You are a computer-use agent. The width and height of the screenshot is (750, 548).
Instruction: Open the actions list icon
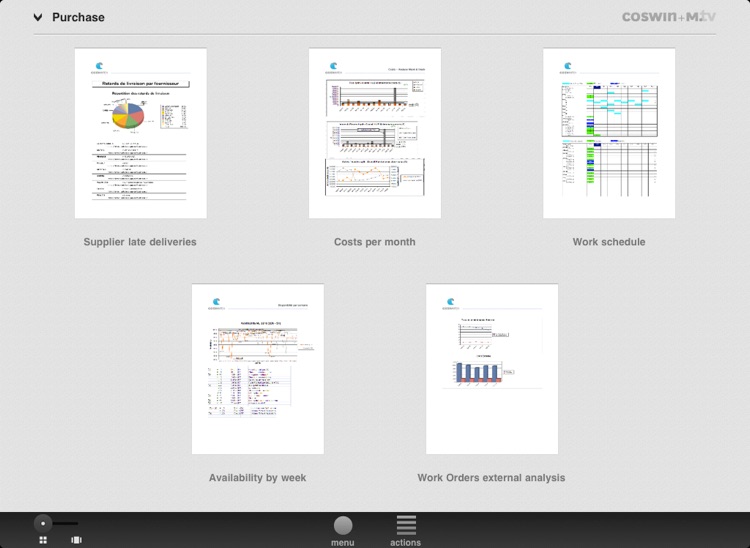tap(406, 526)
